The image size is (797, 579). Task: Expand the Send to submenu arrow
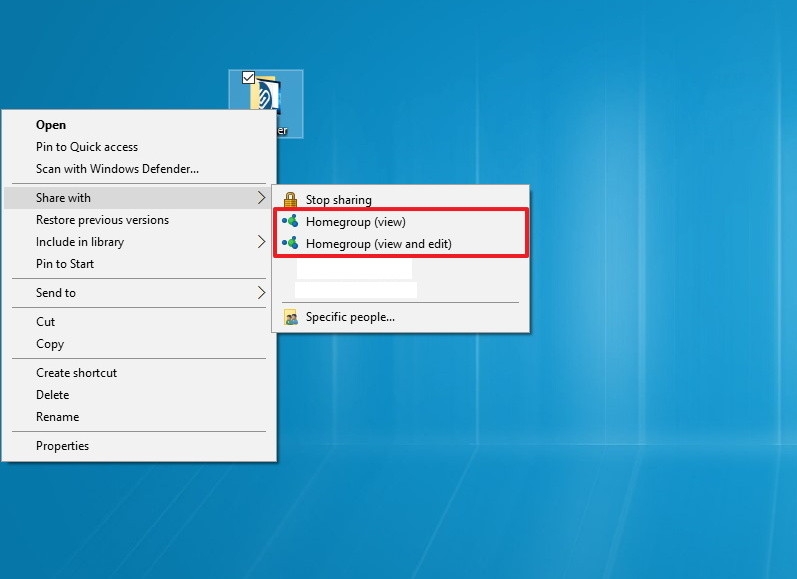[261, 292]
